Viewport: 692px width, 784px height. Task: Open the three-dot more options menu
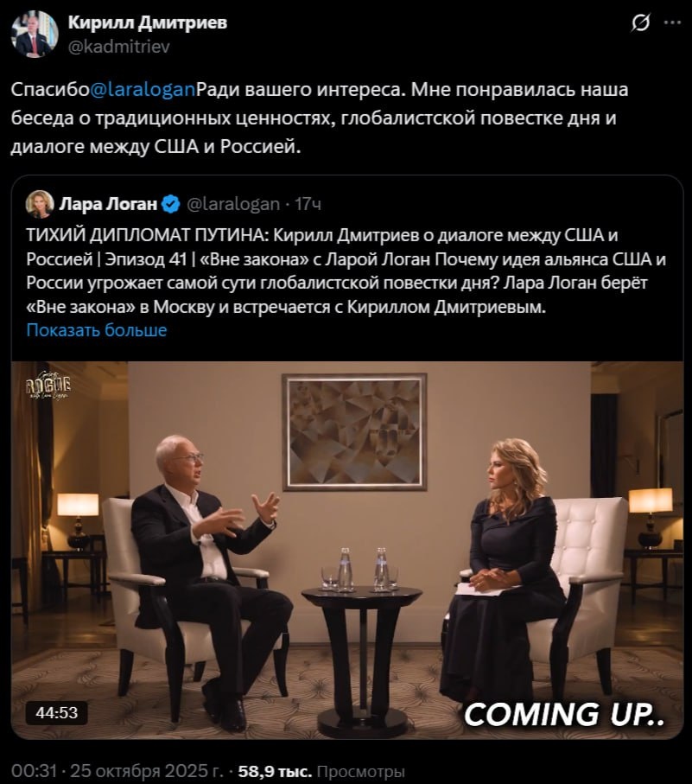point(672,22)
